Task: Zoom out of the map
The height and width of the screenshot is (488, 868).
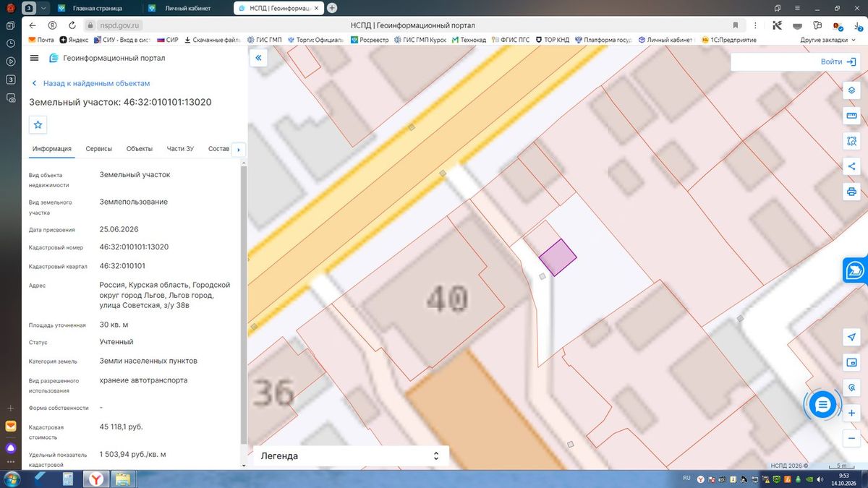Action: point(851,438)
